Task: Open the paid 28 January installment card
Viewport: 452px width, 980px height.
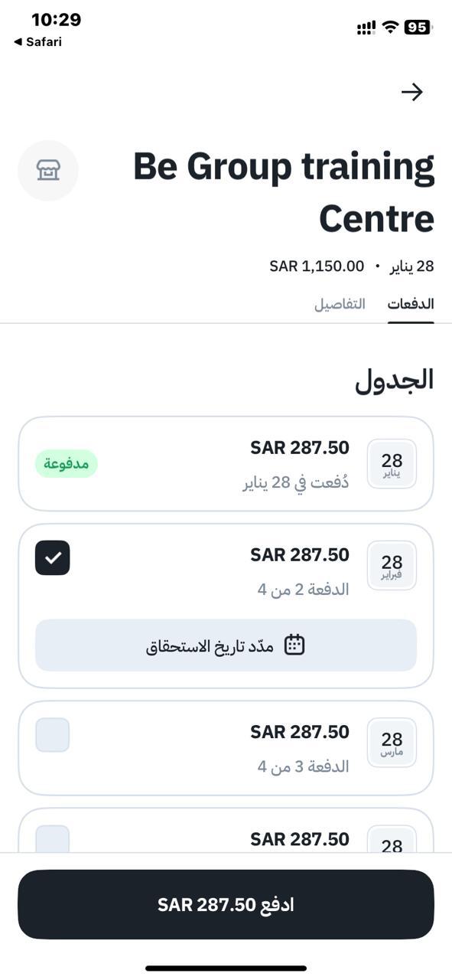Action: coord(226,464)
